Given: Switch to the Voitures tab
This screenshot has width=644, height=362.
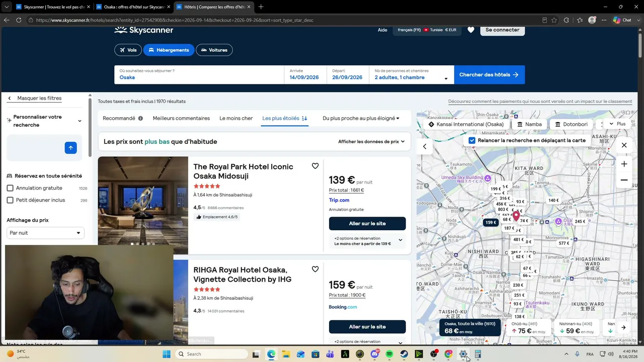Looking at the screenshot, I should click(x=214, y=50).
